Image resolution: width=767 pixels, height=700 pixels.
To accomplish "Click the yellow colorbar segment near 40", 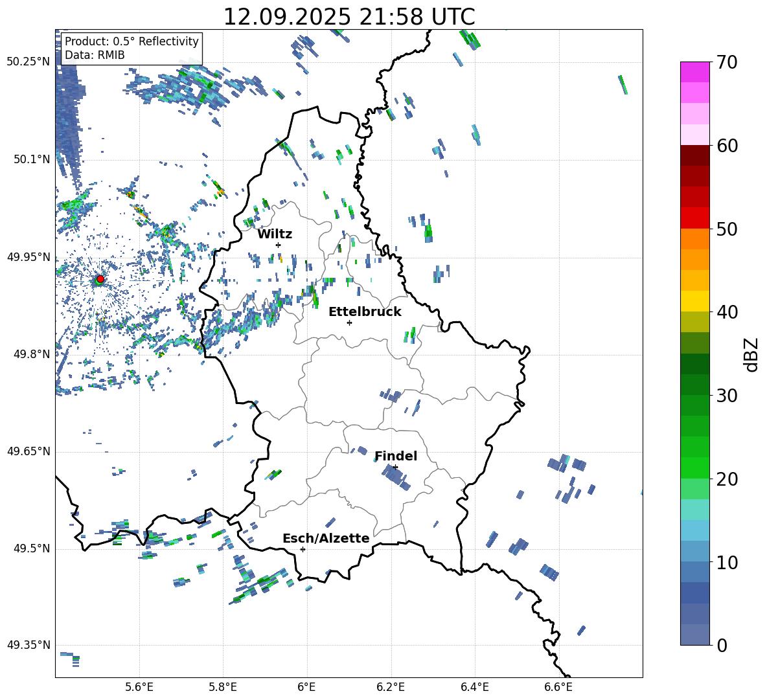I will (695, 301).
